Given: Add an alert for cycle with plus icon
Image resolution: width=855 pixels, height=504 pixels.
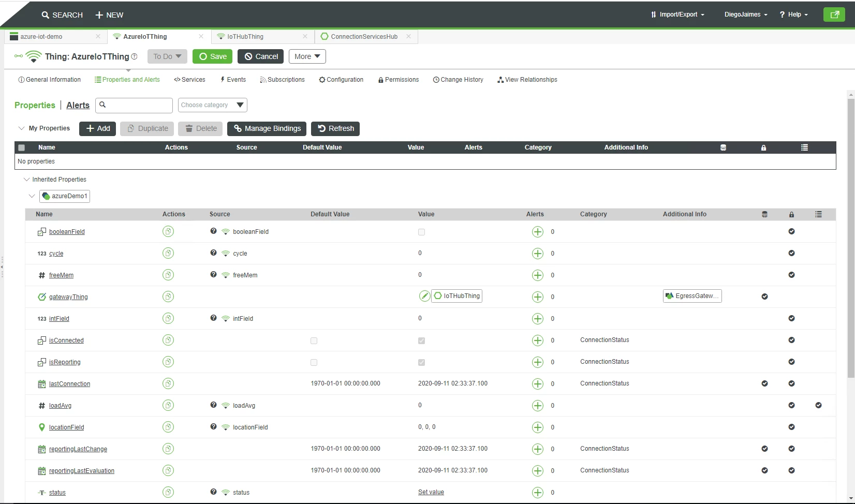Looking at the screenshot, I should point(538,254).
